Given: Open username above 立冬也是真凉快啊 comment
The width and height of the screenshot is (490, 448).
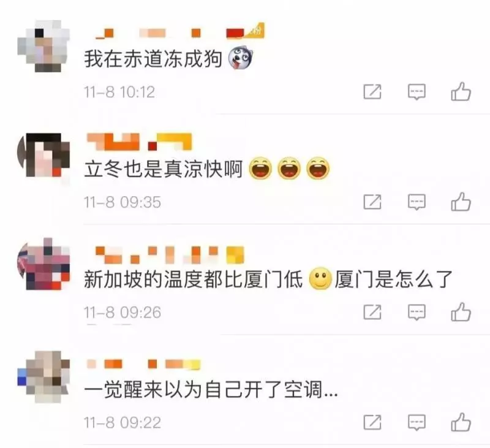Looking at the screenshot, I should (140, 142).
